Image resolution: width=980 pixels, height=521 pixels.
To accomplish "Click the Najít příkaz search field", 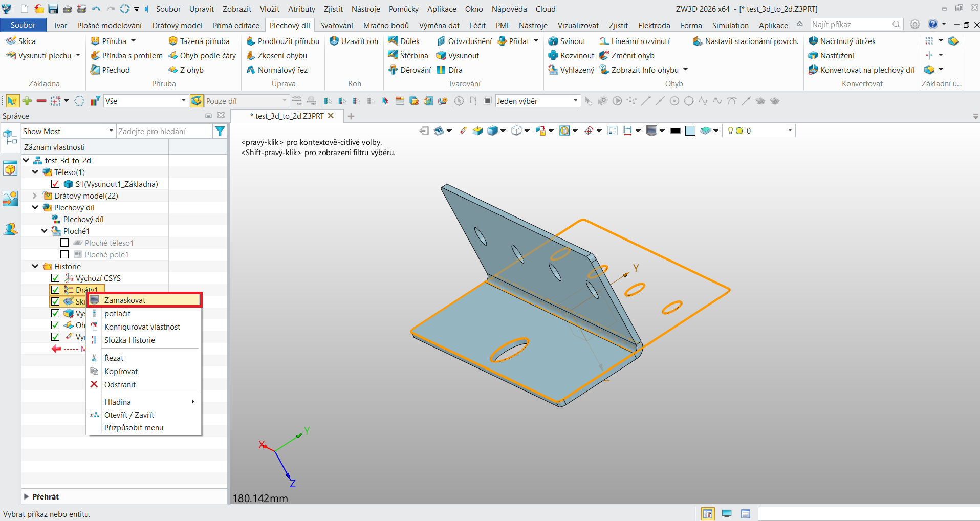I will click(857, 24).
